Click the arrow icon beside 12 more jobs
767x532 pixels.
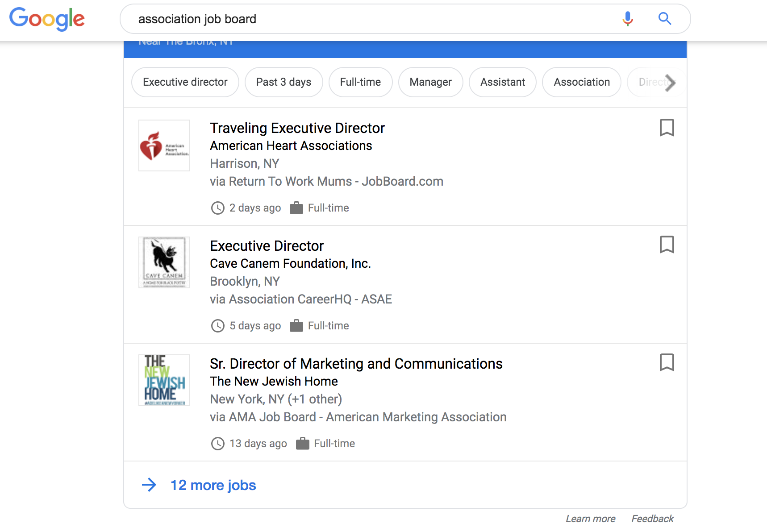pyautogui.click(x=149, y=485)
